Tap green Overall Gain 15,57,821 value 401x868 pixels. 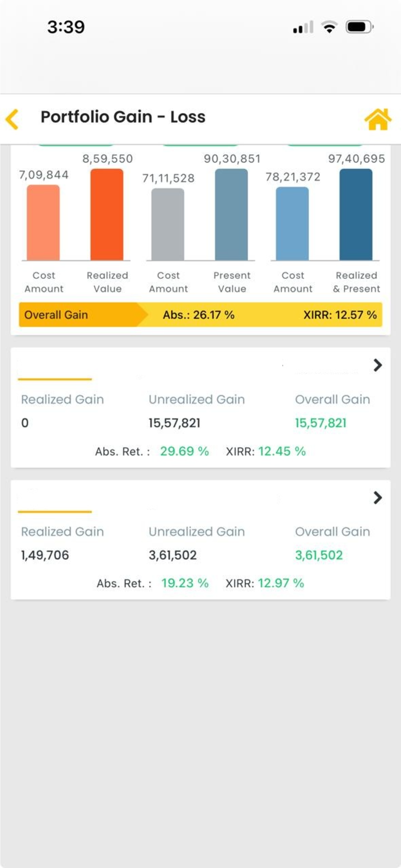click(x=321, y=423)
